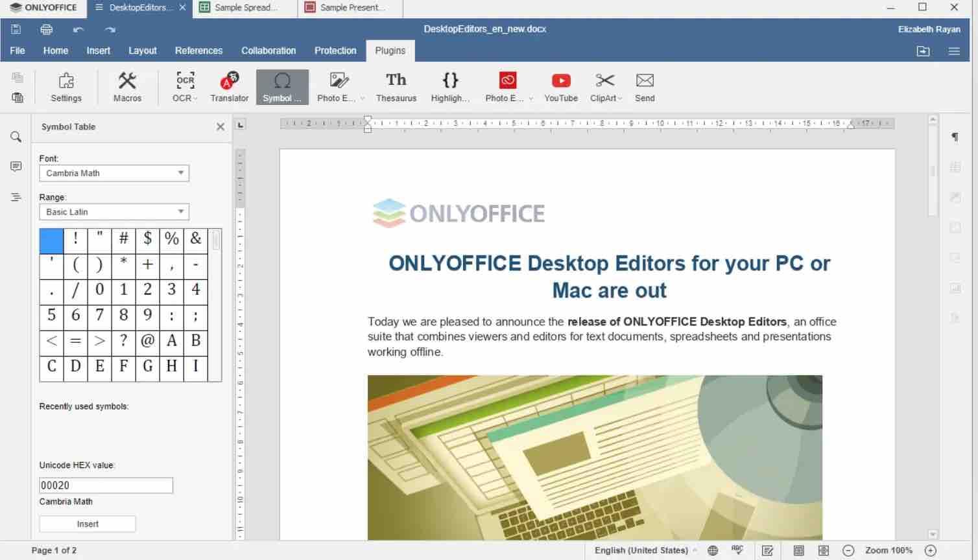978x560 pixels.
Task: Toggle track changes in status bar
Action: [x=768, y=550]
